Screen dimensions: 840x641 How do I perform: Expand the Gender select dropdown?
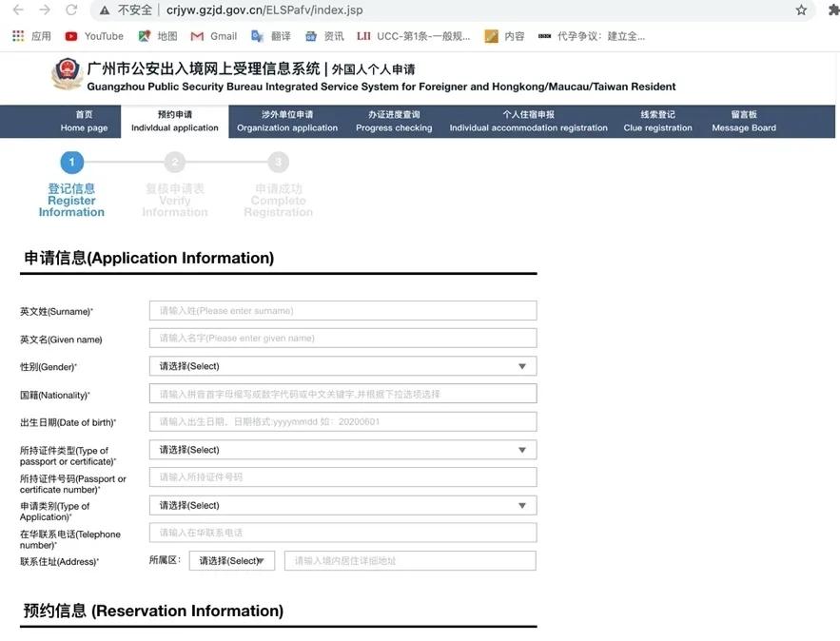pyautogui.click(x=342, y=366)
